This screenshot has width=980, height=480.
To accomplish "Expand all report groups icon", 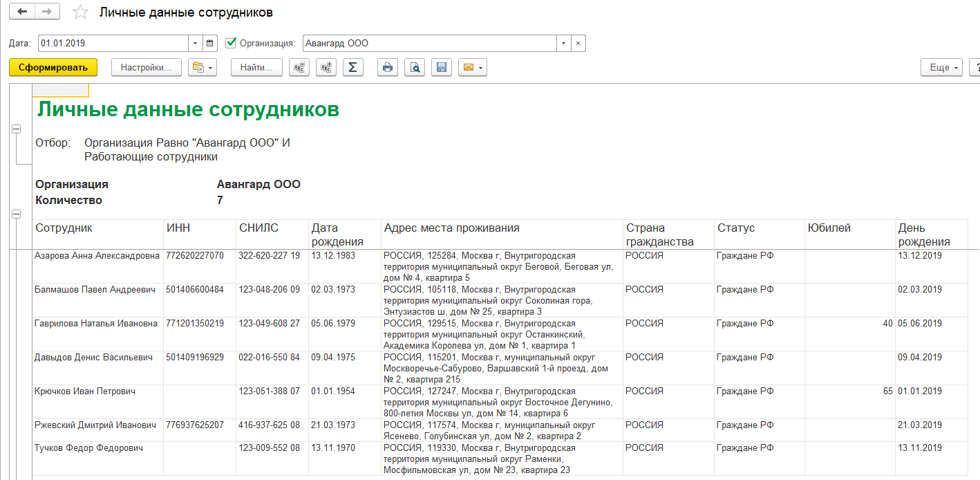I will coord(326,67).
